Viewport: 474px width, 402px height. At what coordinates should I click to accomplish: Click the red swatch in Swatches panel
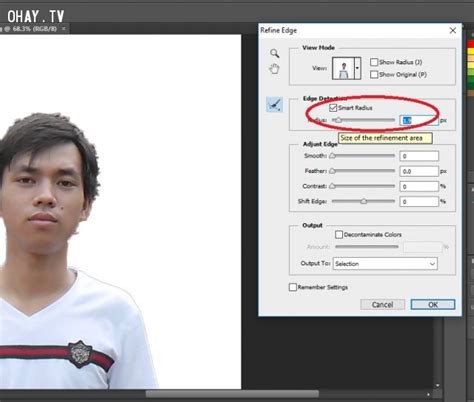coord(471,44)
